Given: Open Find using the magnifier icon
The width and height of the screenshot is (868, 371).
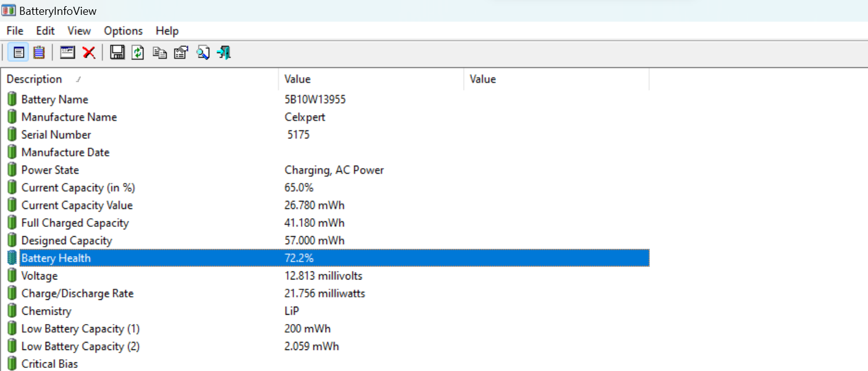Looking at the screenshot, I should tap(203, 53).
